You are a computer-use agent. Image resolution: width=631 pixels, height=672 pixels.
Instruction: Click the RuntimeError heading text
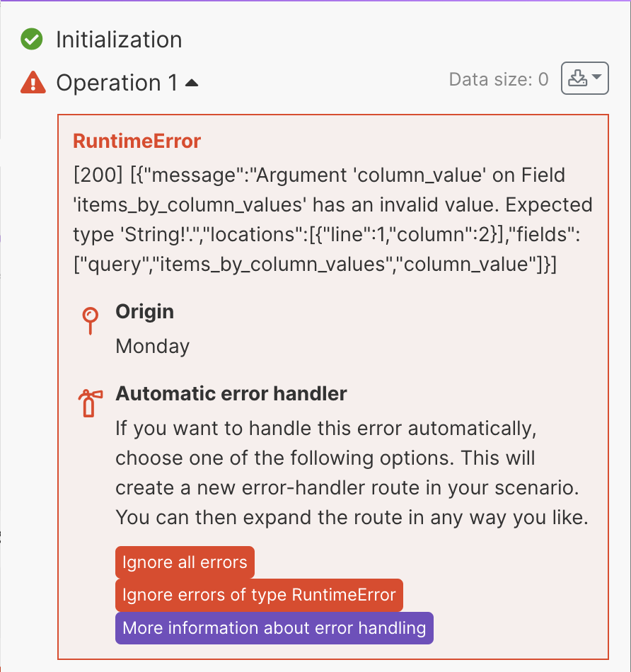(x=137, y=141)
